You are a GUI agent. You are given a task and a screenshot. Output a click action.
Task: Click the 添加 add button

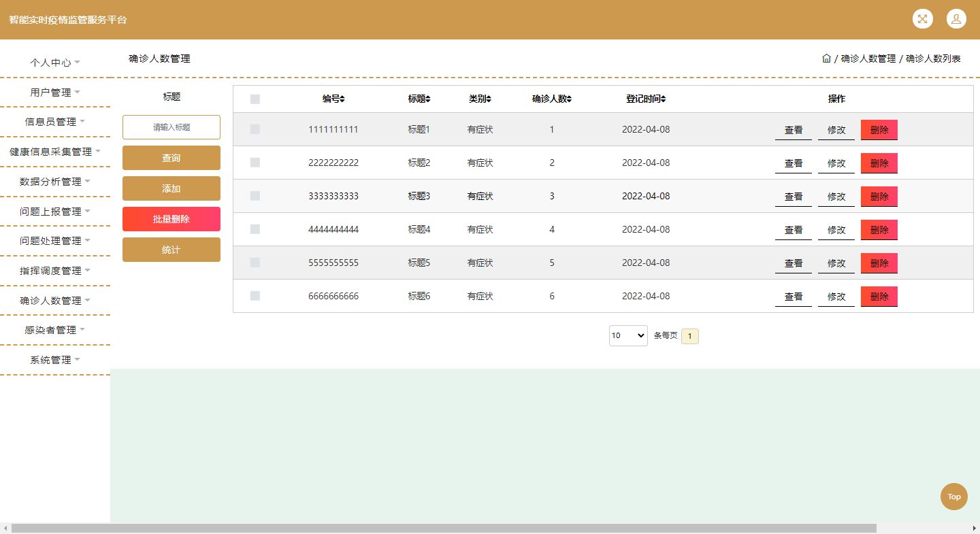(171, 188)
